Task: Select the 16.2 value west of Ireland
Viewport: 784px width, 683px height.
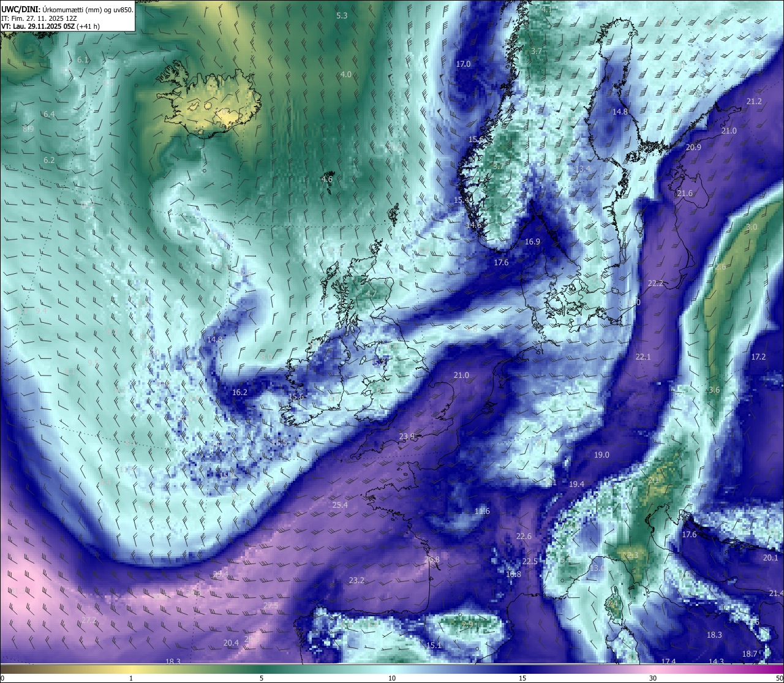Action: point(239,393)
